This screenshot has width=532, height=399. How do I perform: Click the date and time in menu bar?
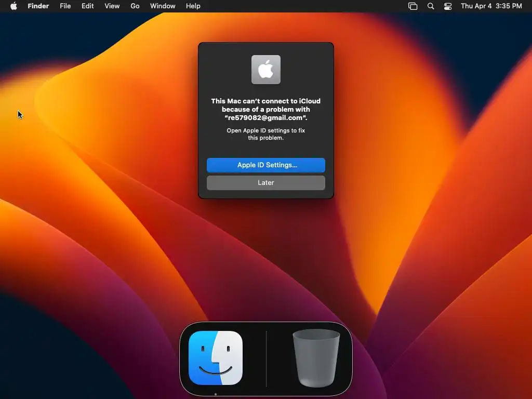pos(491,6)
